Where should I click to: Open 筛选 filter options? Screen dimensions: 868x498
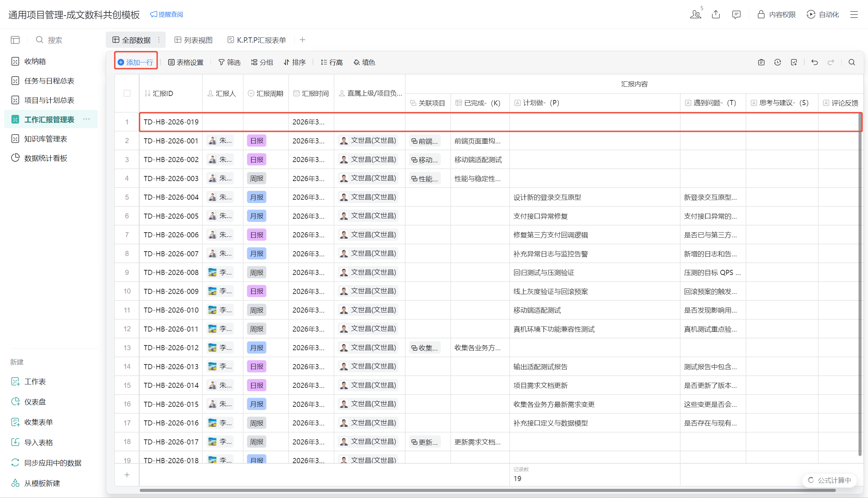point(229,62)
